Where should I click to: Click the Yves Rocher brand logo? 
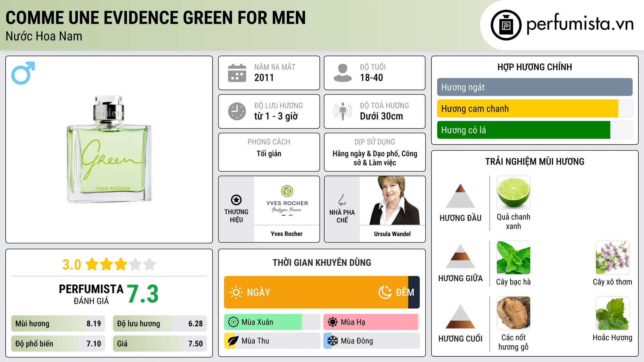click(x=287, y=200)
